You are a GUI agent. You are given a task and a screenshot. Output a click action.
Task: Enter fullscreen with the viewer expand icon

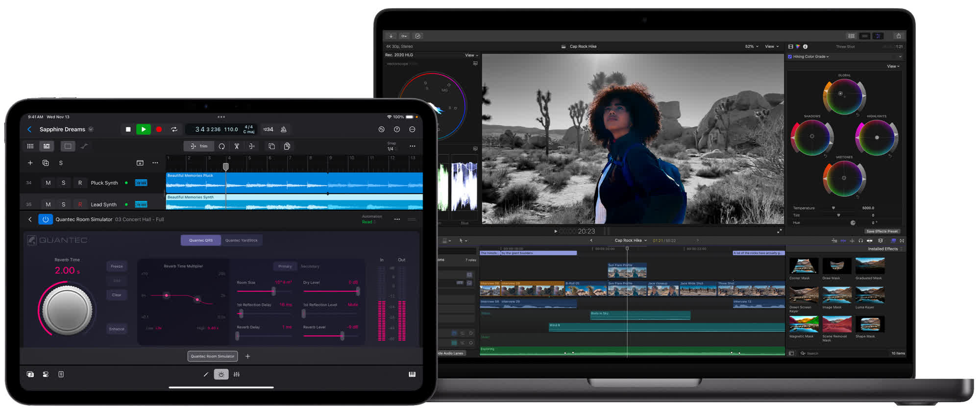click(779, 231)
